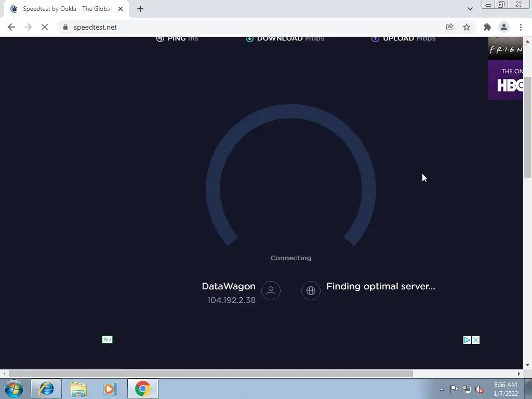Launch Internet Explorer from taskbar
Viewport: 532px width, 399px height.
[46, 389]
